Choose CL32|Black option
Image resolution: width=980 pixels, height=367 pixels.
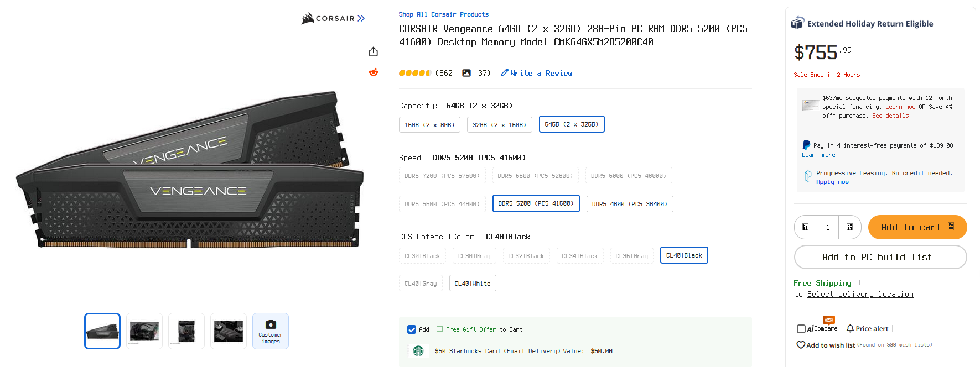[x=526, y=256]
